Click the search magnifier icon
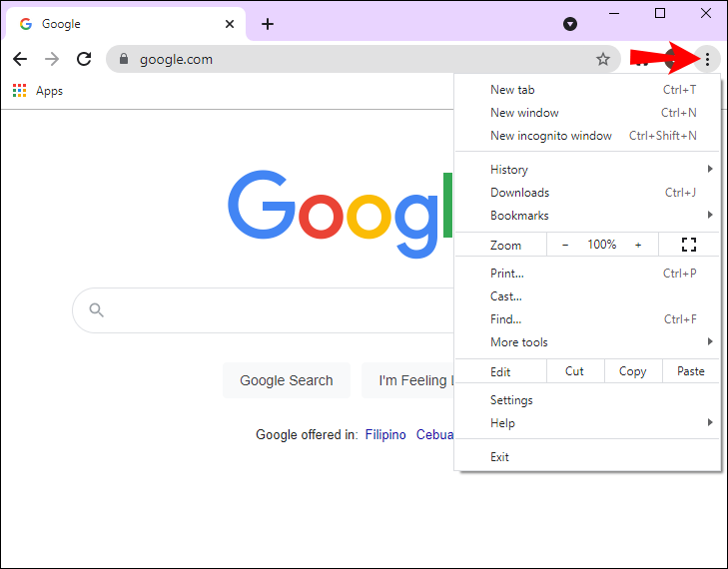Image resolution: width=728 pixels, height=569 pixels. click(x=96, y=310)
